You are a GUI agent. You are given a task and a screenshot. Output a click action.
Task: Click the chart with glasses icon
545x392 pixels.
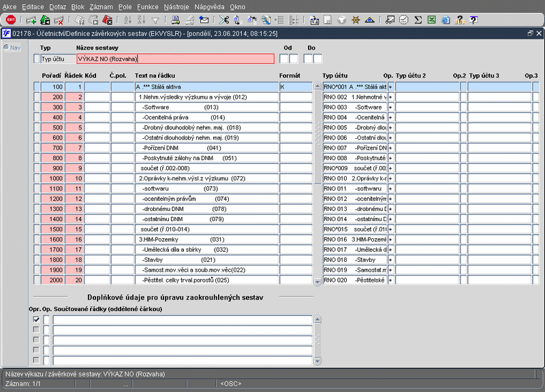click(x=390, y=20)
